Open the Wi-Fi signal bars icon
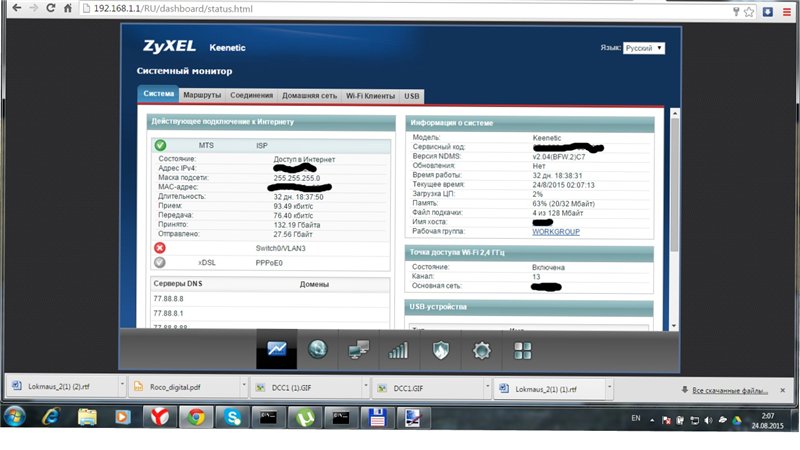The image size is (800, 450). click(398, 350)
